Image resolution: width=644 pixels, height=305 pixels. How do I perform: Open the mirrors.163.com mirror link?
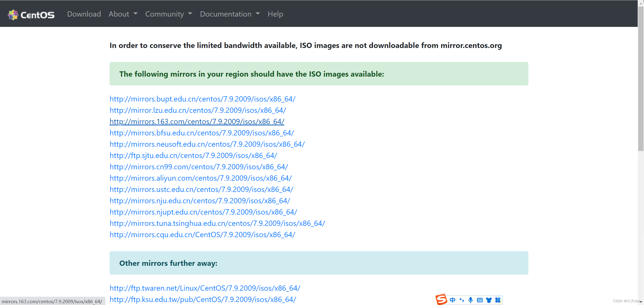(x=197, y=122)
